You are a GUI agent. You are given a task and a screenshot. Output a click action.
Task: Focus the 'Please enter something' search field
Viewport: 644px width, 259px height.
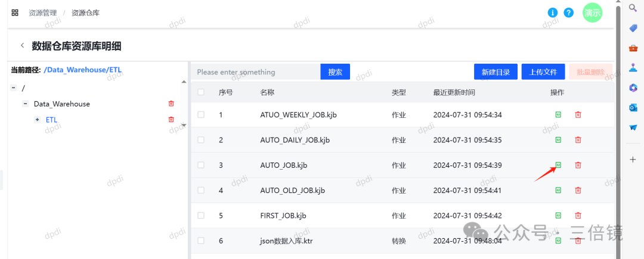coord(255,71)
